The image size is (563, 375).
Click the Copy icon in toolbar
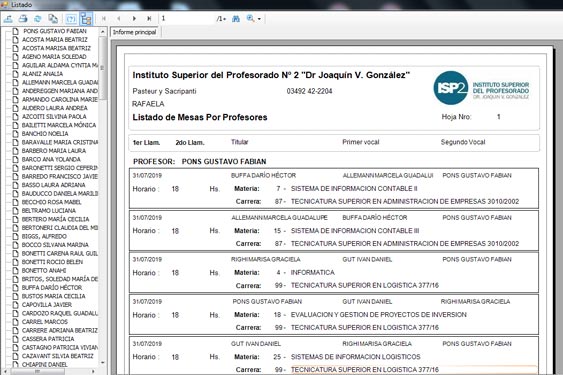pos(53,18)
